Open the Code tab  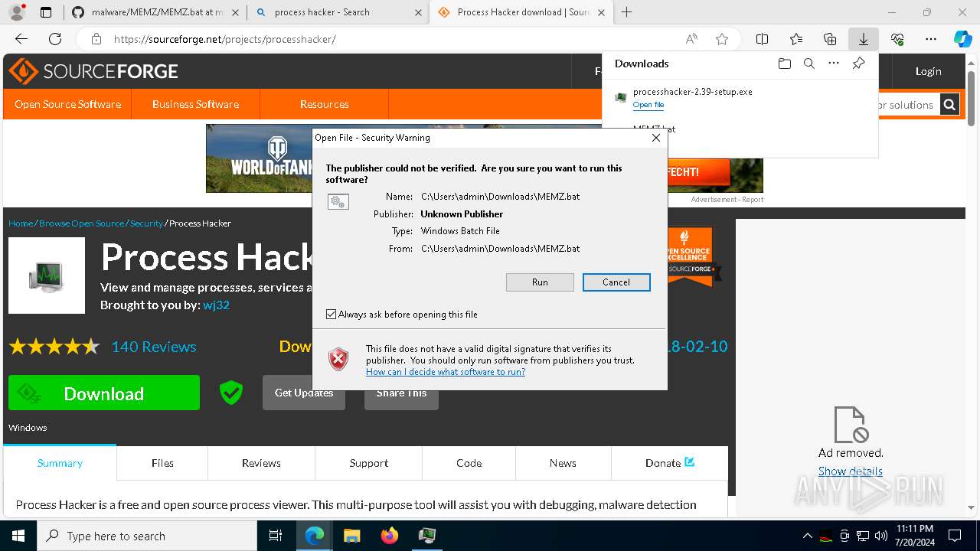click(x=469, y=463)
